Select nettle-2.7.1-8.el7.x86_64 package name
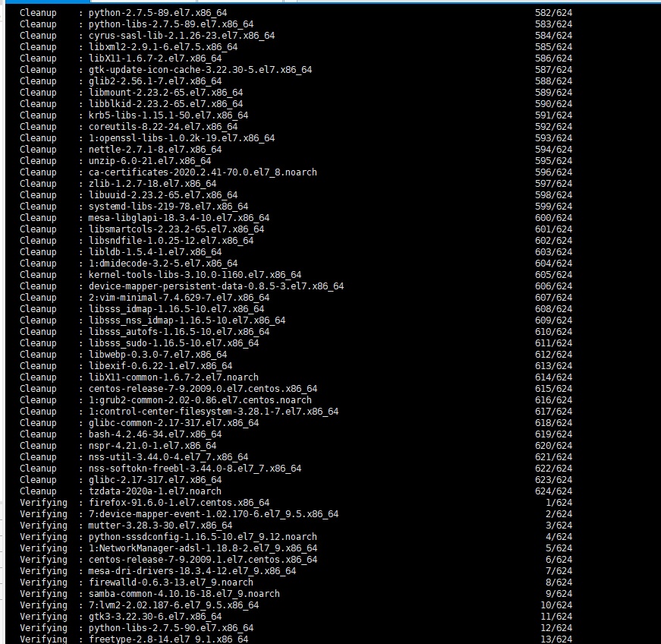The width and height of the screenshot is (661, 644). (155, 150)
